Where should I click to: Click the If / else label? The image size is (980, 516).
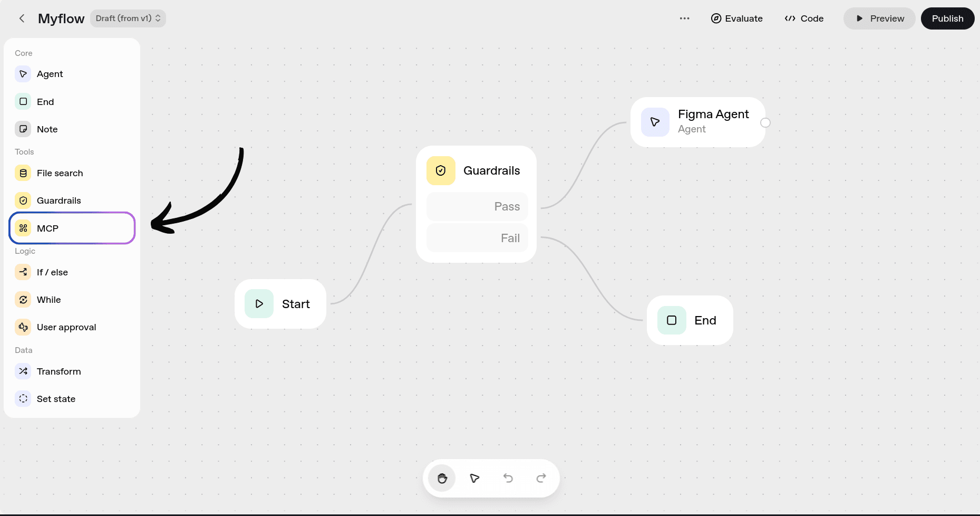click(52, 272)
